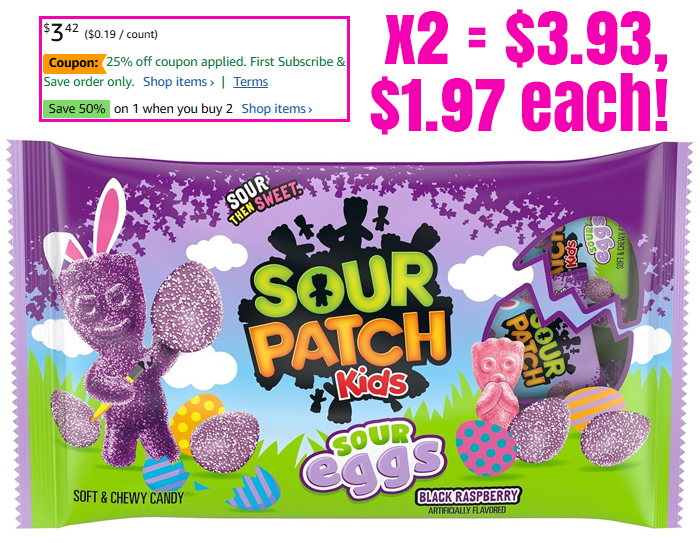Click the $0.19 per count unit price
This screenshot has width=700, height=551.
[x=121, y=34]
